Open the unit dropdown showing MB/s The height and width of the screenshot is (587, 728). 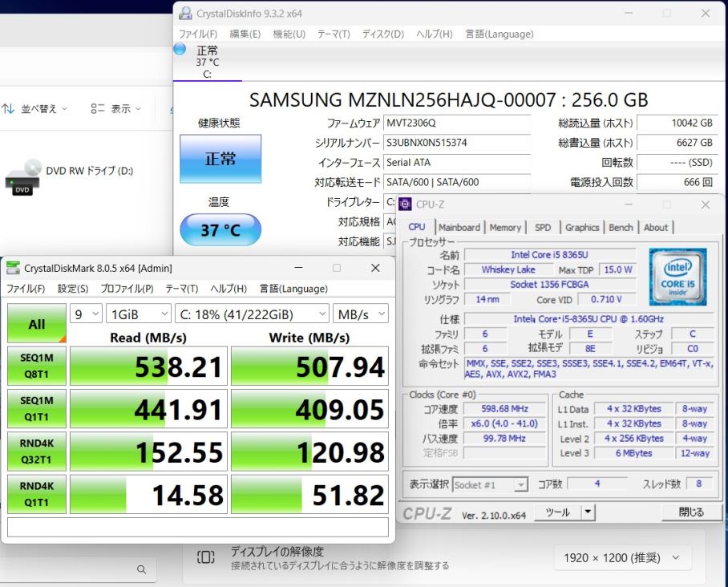[x=361, y=314]
